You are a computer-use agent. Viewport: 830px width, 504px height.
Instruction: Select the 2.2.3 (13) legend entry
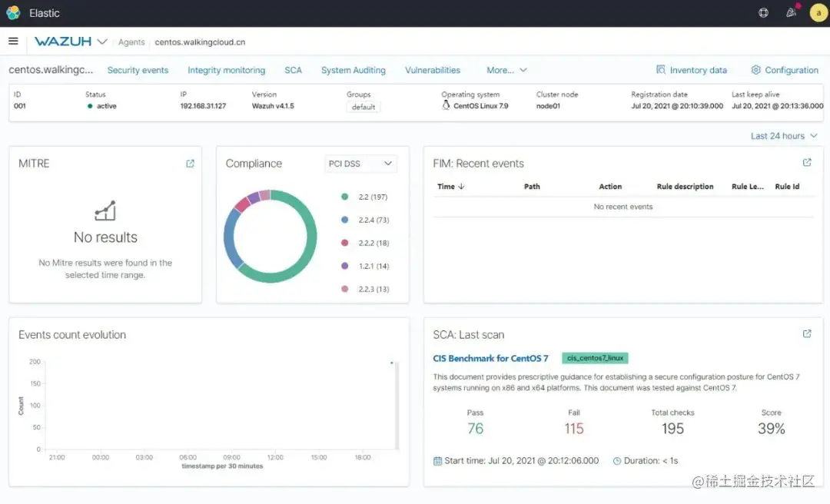365,289
